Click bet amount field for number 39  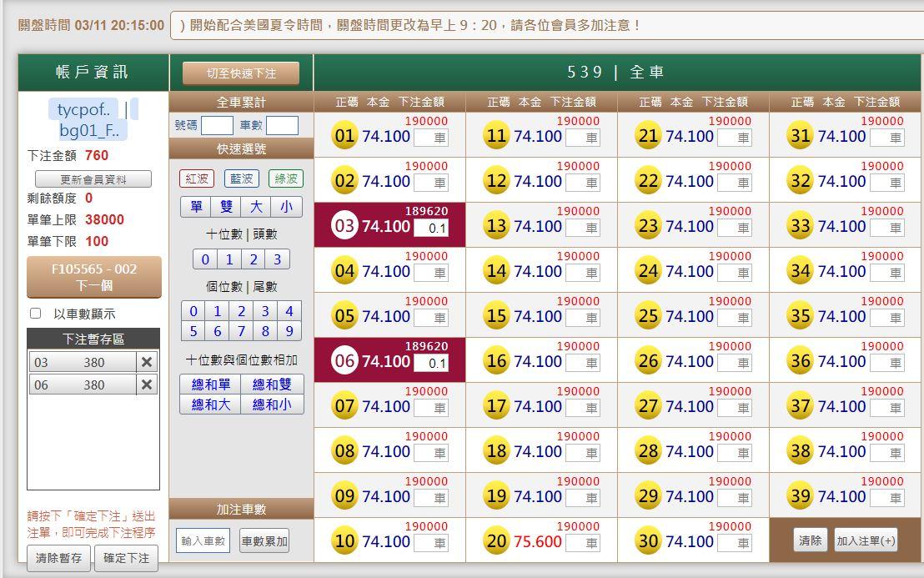pos(886,498)
